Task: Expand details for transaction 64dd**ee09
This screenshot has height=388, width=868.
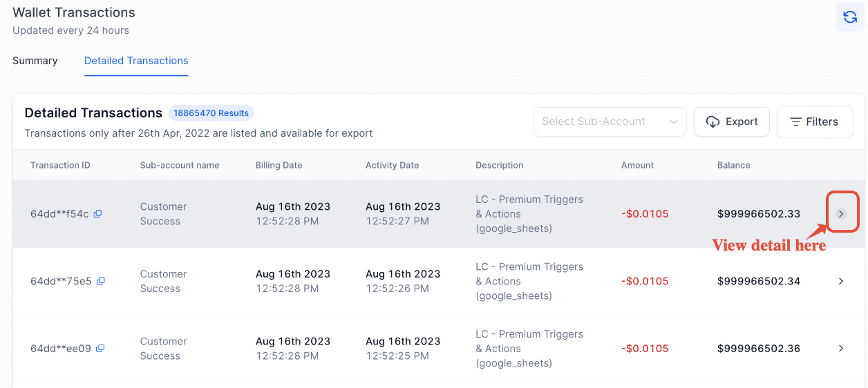Action: 841,349
